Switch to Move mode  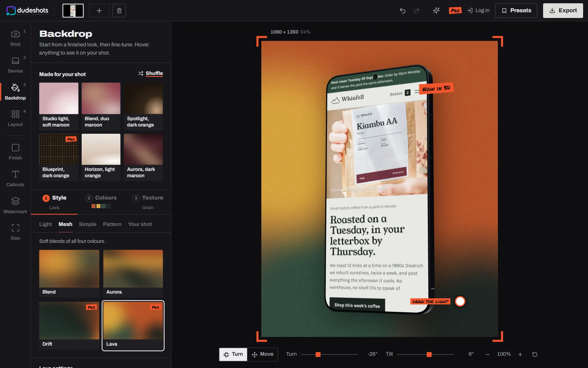262,354
